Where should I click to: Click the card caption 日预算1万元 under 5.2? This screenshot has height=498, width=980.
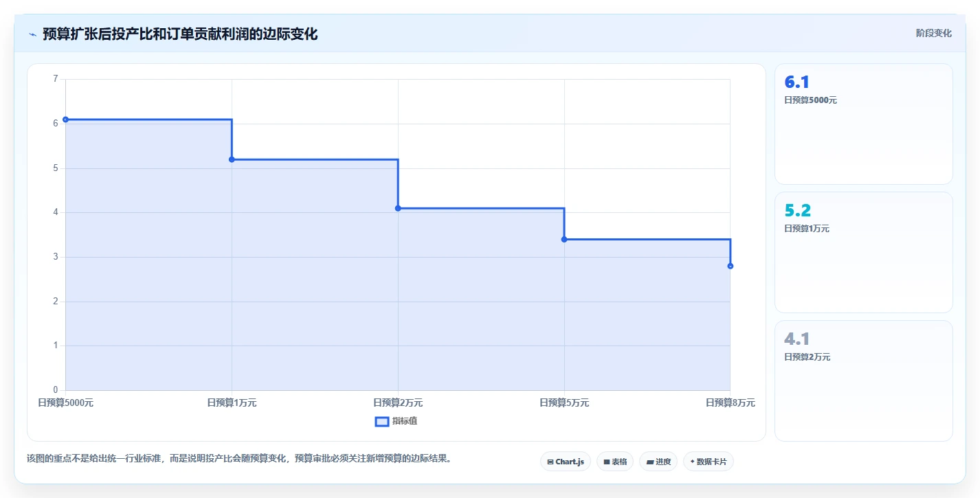[807, 229]
